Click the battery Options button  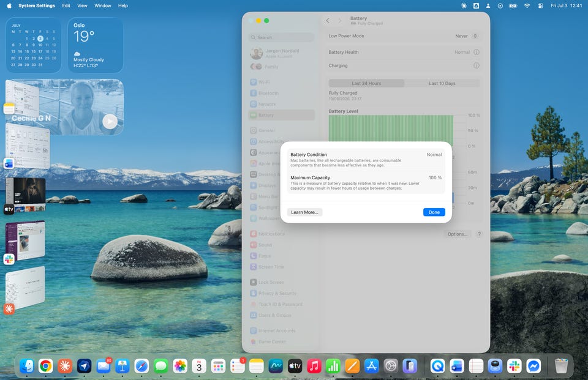point(457,234)
